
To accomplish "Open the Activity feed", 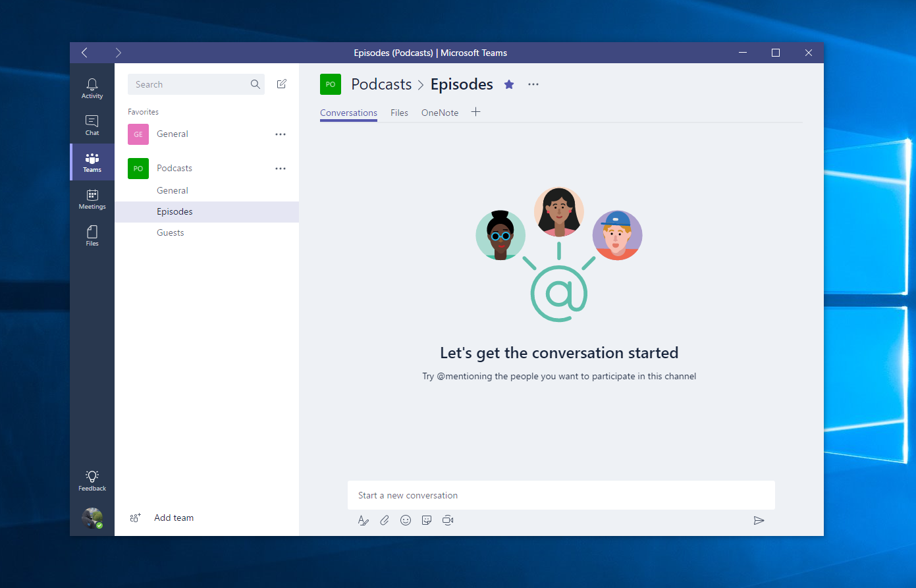I will [x=92, y=86].
